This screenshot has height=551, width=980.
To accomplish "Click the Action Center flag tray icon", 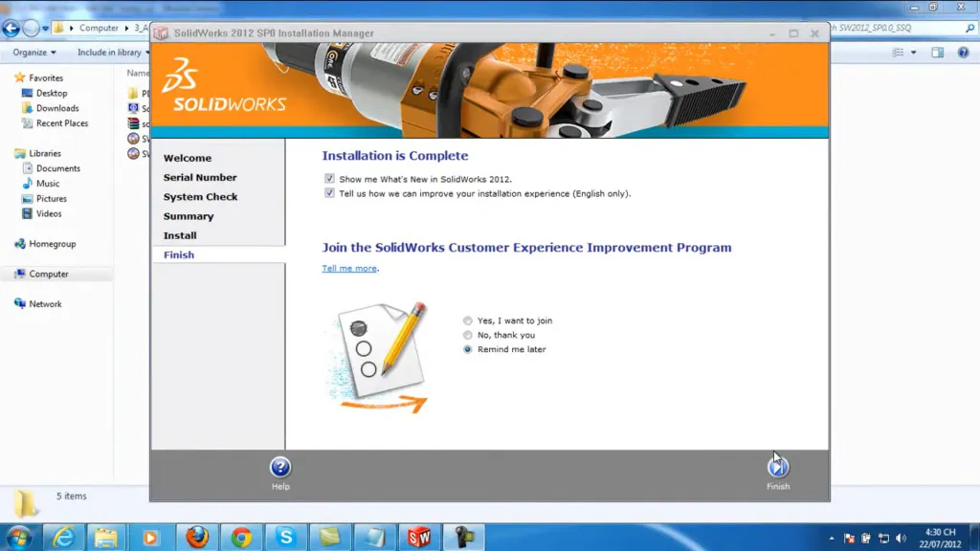I will (x=849, y=538).
